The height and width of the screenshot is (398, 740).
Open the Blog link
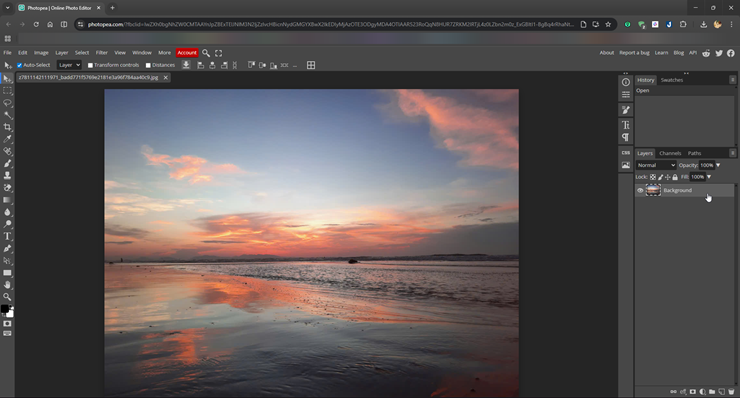pos(679,53)
